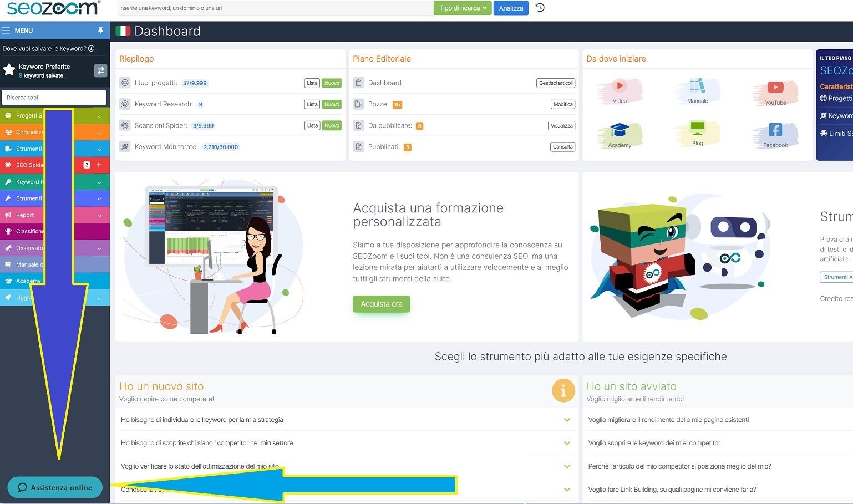Open the Tipo di ricerca dropdown
Viewport: 853px width, 504px height.
463,8
